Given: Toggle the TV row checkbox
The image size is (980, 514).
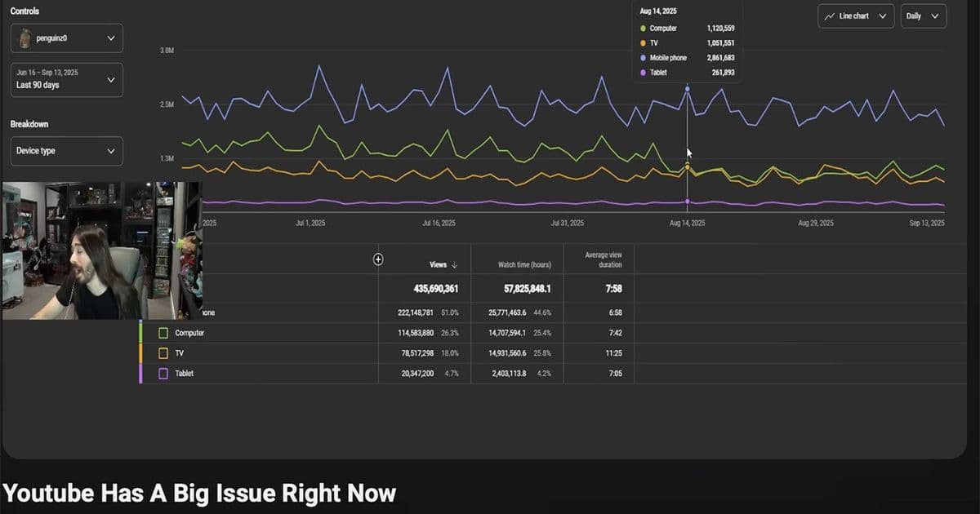Looking at the screenshot, I should (x=163, y=352).
